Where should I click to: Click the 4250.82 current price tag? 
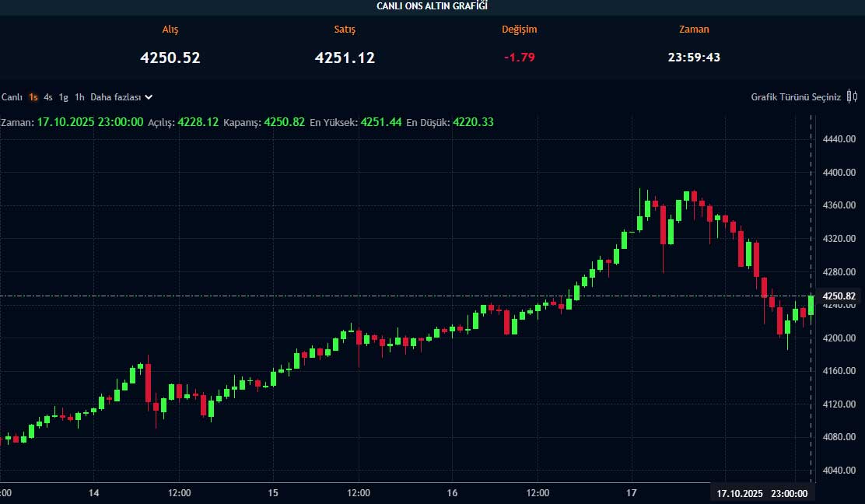(x=839, y=296)
